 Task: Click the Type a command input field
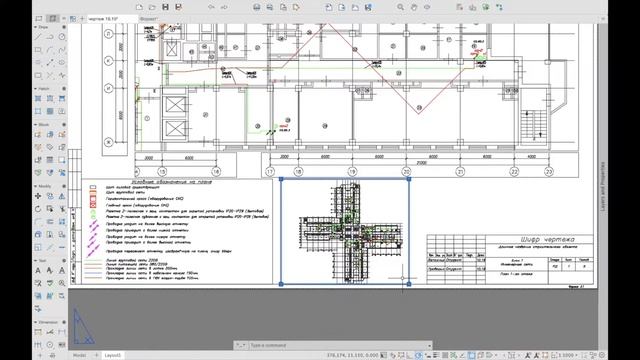(337, 345)
